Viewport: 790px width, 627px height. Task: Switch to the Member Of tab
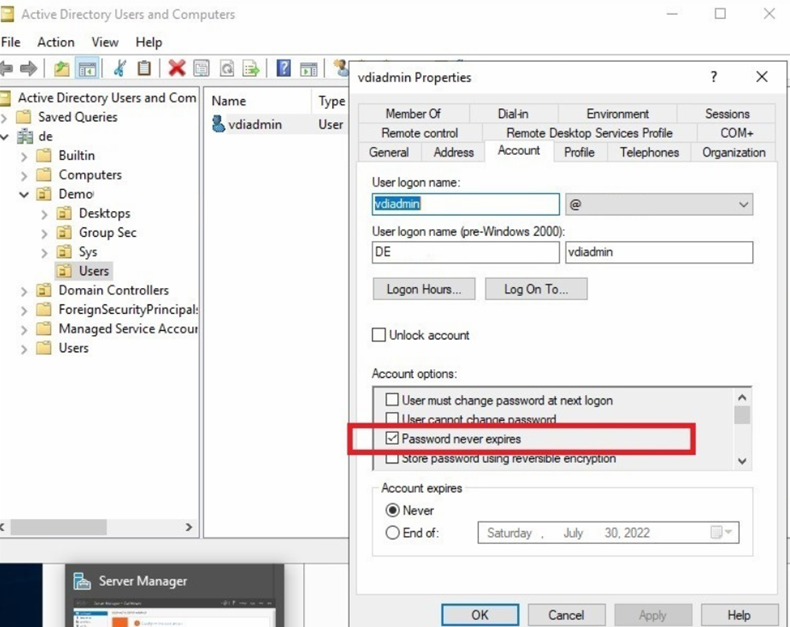413,114
